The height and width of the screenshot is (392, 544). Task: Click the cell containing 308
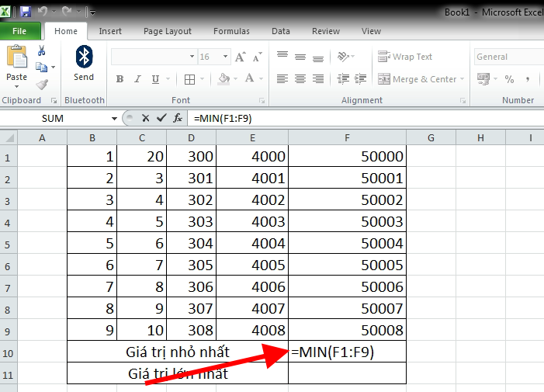(192, 330)
